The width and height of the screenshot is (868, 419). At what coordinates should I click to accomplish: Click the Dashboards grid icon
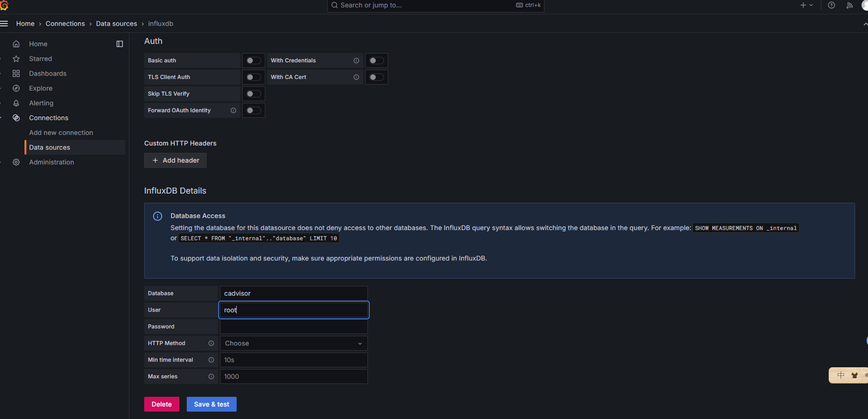click(16, 73)
